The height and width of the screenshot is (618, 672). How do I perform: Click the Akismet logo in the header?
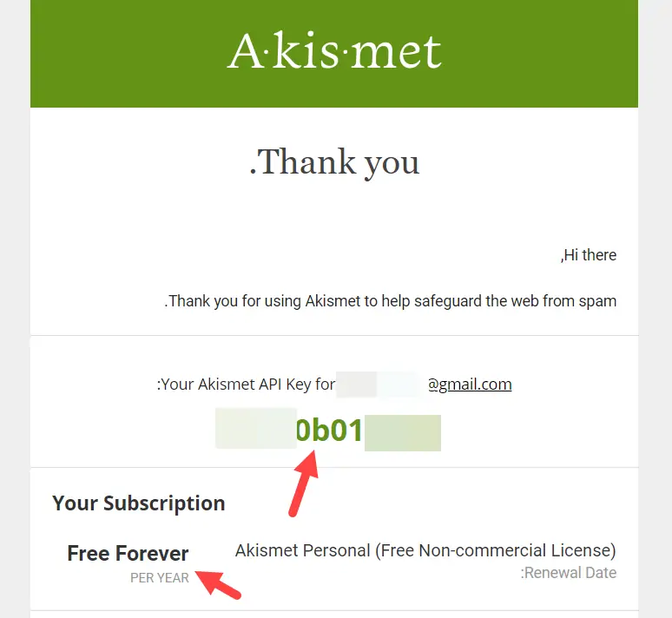334,52
